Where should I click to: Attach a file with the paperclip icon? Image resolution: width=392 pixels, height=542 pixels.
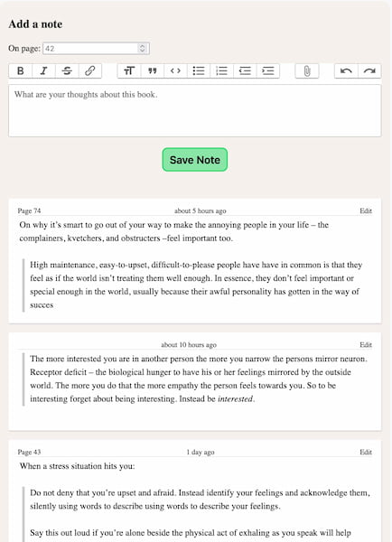[307, 70]
